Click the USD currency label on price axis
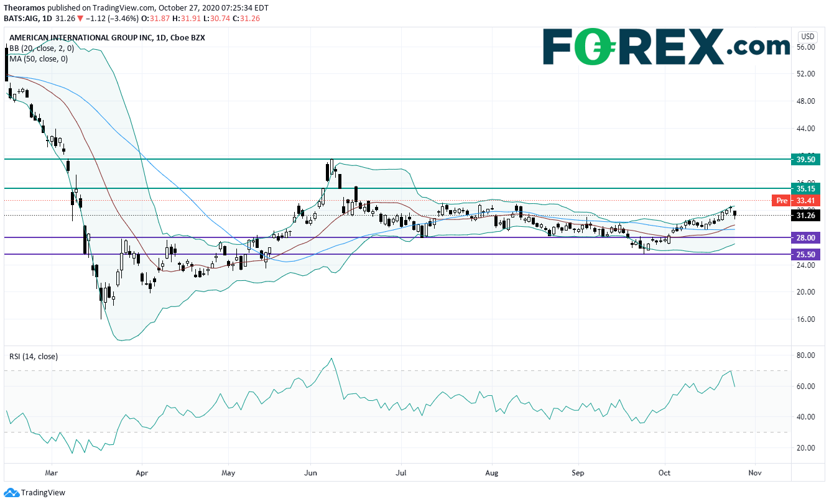 [808, 36]
